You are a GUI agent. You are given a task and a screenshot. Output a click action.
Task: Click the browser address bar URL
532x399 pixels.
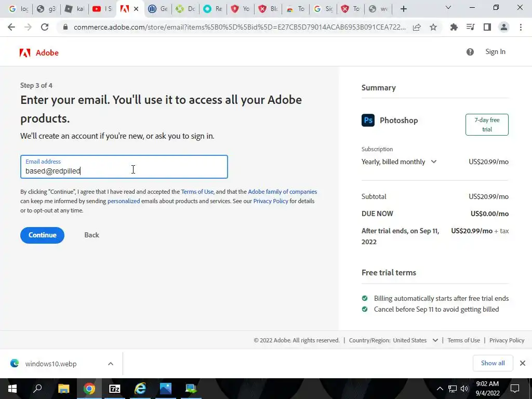(239, 27)
